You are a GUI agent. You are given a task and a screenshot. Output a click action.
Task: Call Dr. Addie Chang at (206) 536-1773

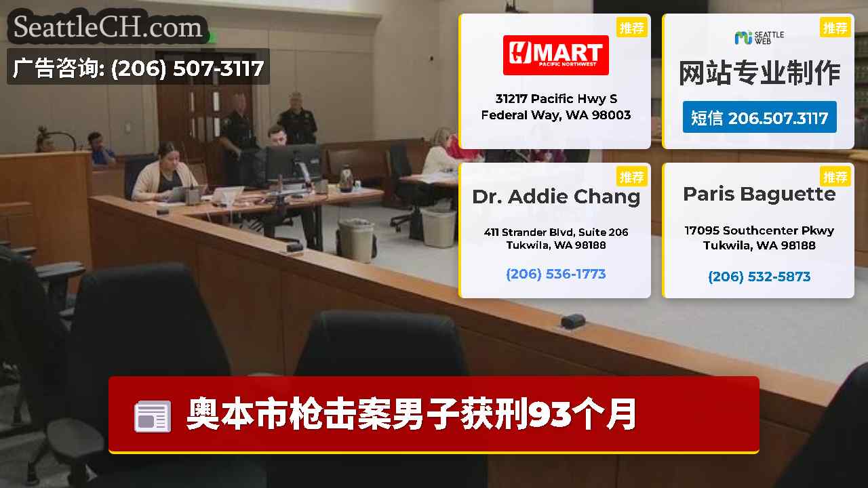point(556,274)
